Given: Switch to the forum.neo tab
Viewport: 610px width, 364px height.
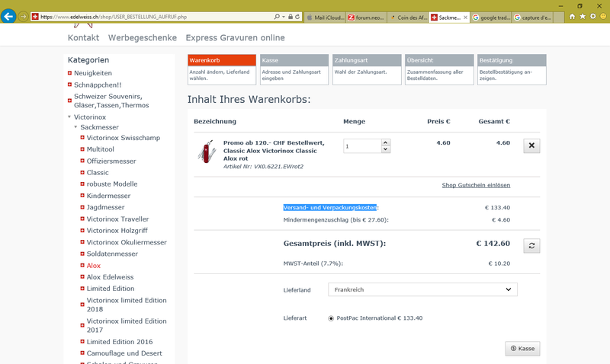Looking at the screenshot, I should 366,18.
